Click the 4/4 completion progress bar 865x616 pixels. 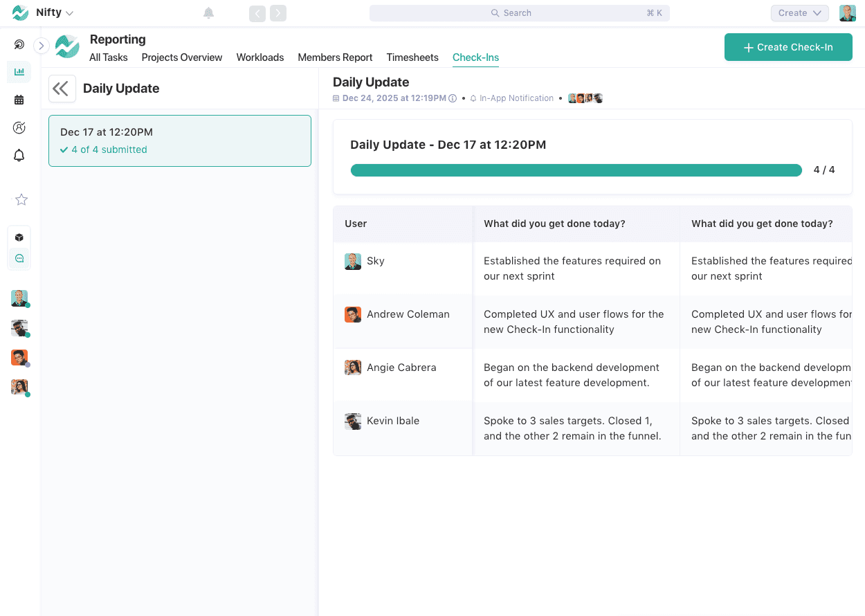pyautogui.click(x=576, y=170)
